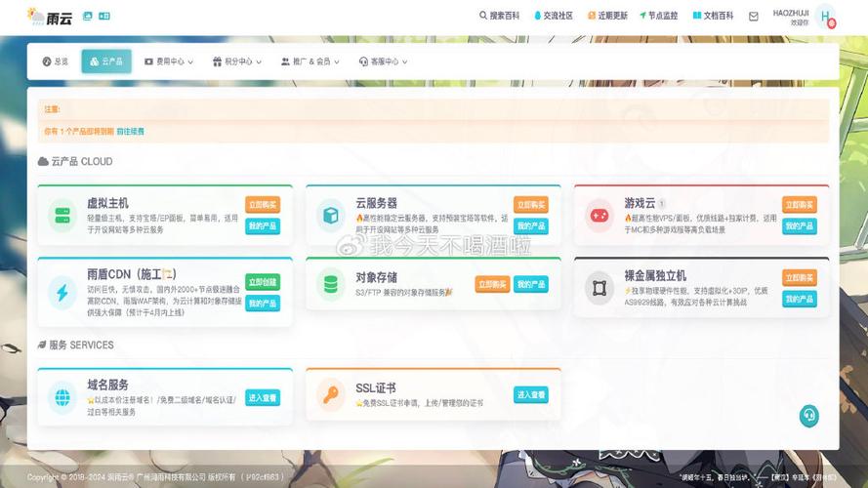
Task: Click the 雨云 logo at top left
Action: 50,18
